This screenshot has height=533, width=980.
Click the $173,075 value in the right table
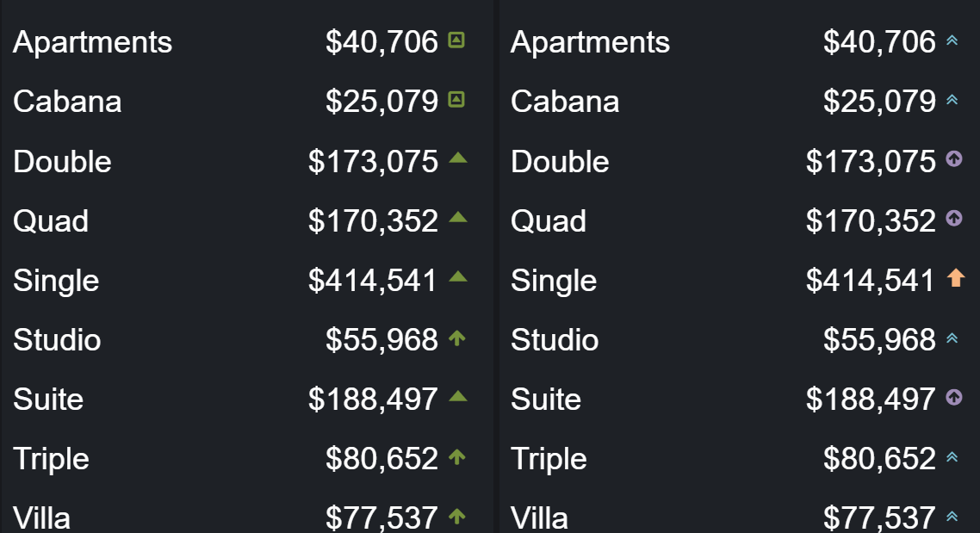click(871, 161)
